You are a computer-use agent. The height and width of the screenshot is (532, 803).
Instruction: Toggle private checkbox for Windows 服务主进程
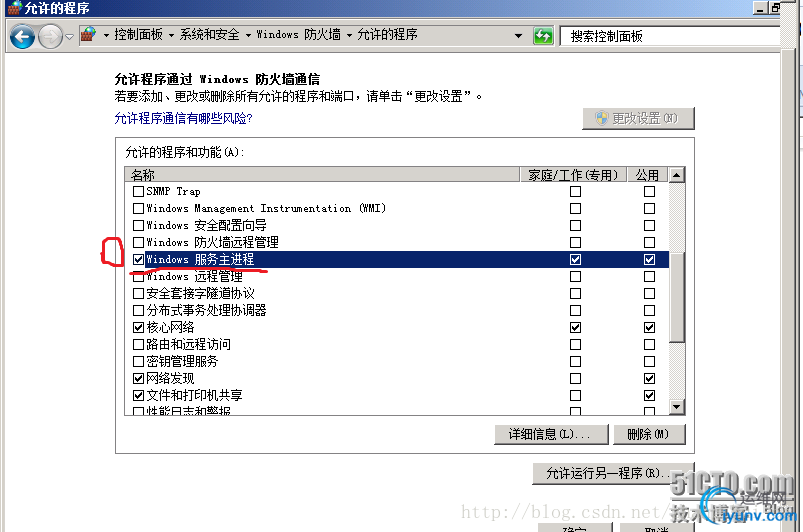click(576, 260)
